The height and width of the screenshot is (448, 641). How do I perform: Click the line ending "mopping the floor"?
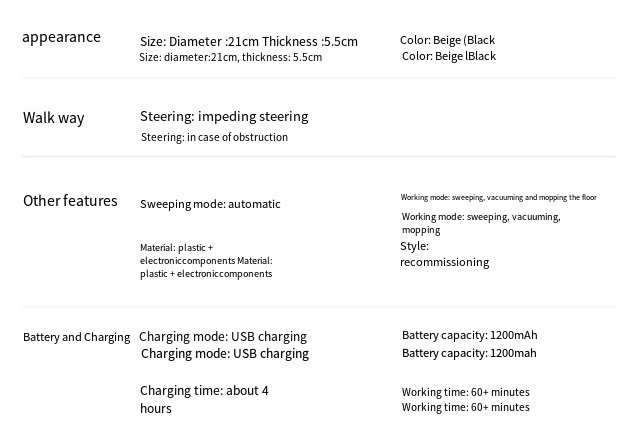coord(498,198)
